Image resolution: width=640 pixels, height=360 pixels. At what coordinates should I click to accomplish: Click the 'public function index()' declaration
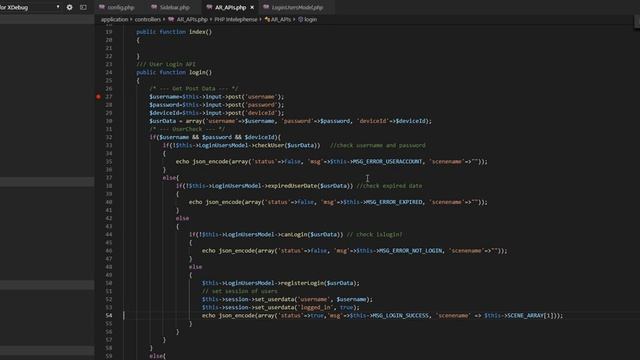(174, 32)
